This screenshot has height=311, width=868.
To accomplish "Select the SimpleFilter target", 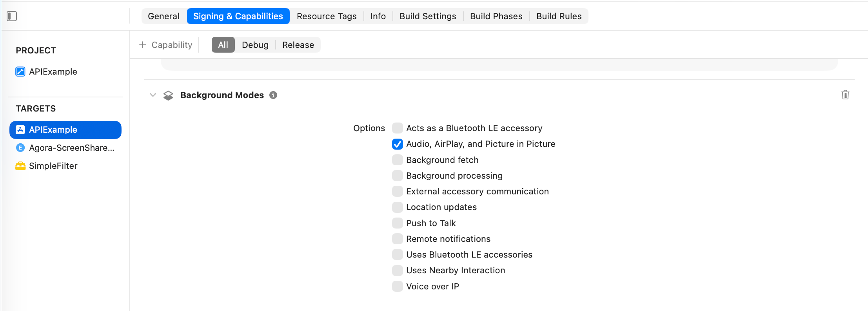I will pos(65,166).
